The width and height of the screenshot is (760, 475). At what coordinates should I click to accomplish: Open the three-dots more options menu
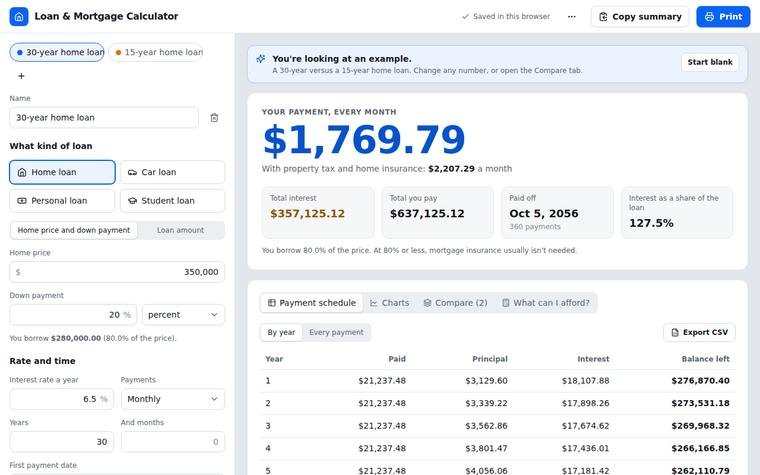[571, 16]
